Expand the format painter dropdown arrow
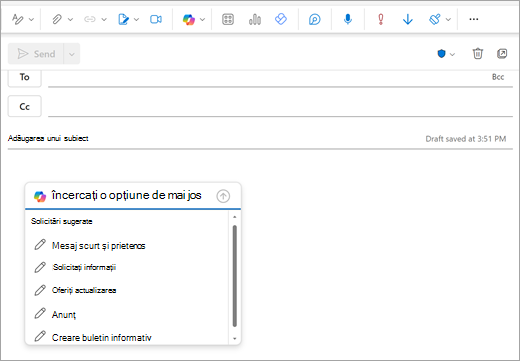Image resolution: width=520 pixels, height=361 pixels. (x=448, y=19)
